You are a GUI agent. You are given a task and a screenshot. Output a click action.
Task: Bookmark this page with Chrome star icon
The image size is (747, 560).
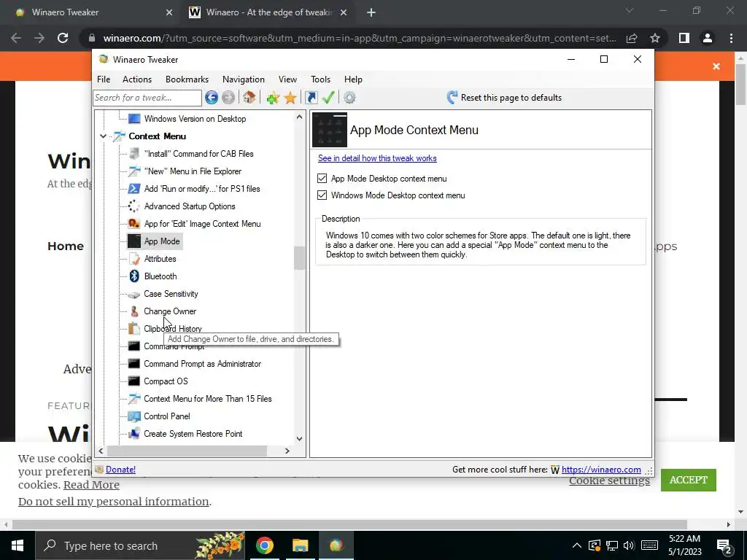tap(655, 38)
